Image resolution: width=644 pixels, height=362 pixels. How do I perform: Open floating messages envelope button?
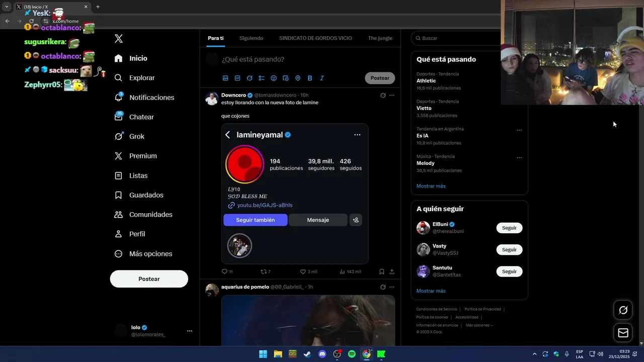pos(623,333)
